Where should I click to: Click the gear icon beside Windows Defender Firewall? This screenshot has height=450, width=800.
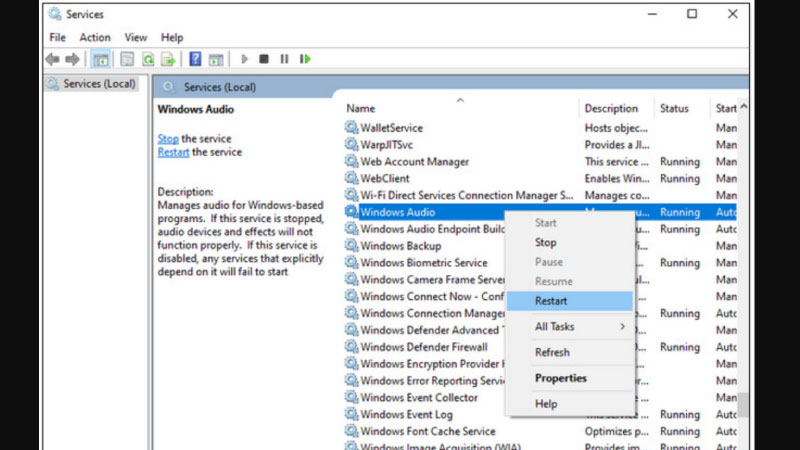(x=351, y=346)
